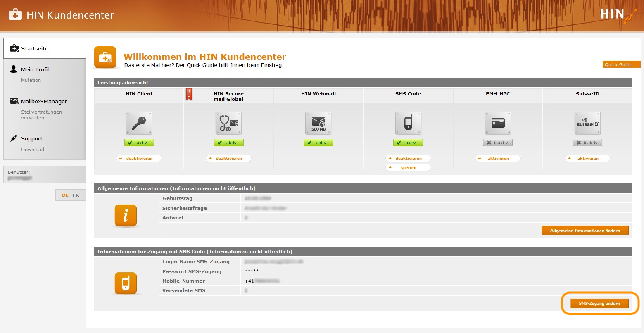The height and width of the screenshot is (333, 644).
Task: Click the aktiv status badge under SMS Code
Action: 408,143
